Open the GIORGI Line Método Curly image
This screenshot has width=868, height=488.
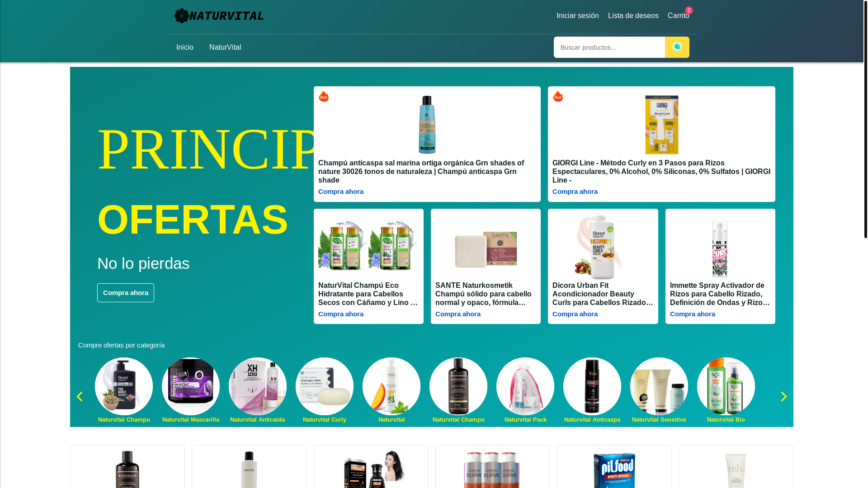(x=661, y=125)
